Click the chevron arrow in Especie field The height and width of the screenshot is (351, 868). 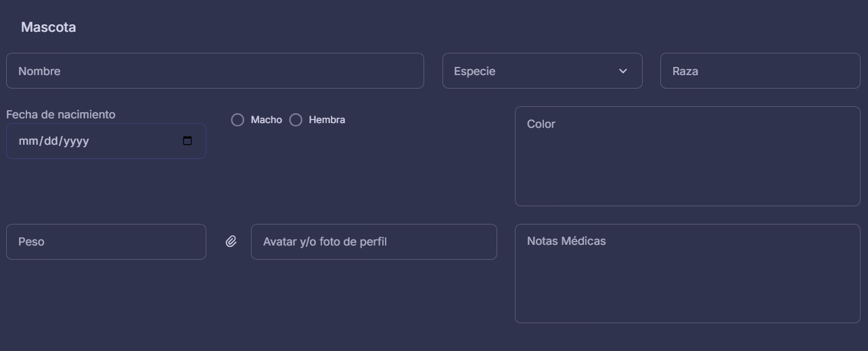click(x=623, y=71)
